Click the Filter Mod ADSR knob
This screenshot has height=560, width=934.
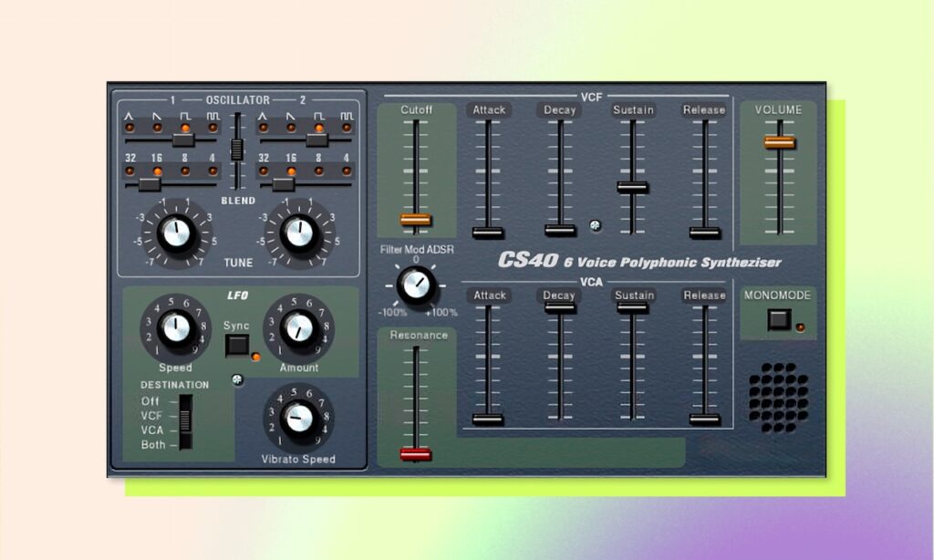(416, 285)
